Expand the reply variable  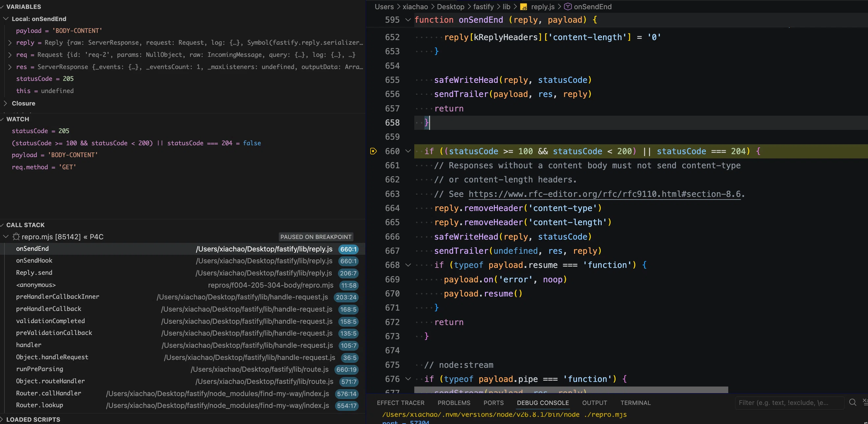click(10, 43)
